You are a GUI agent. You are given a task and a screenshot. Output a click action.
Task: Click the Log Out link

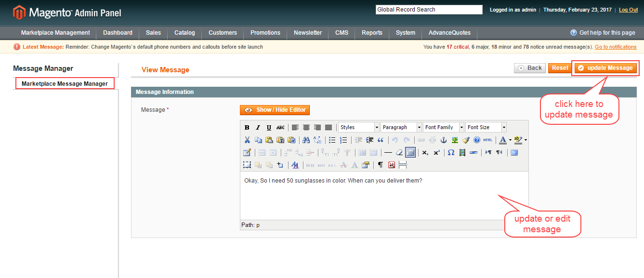(x=628, y=10)
